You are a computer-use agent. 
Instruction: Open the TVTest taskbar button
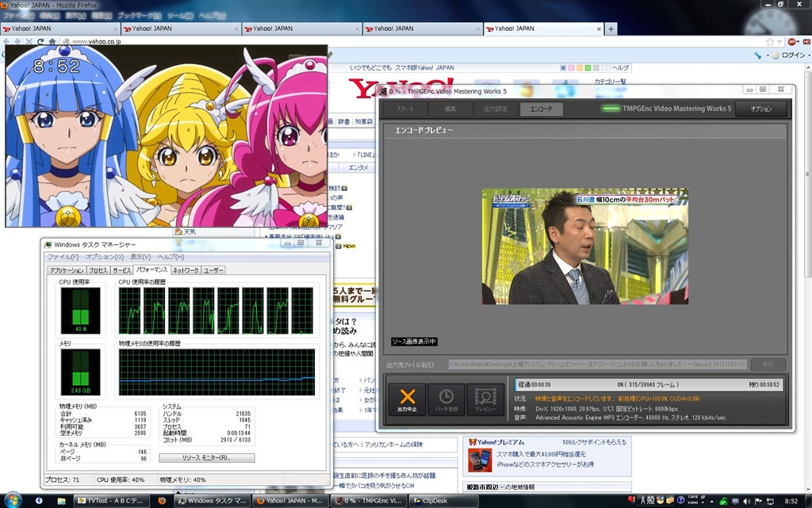coord(111,501)
